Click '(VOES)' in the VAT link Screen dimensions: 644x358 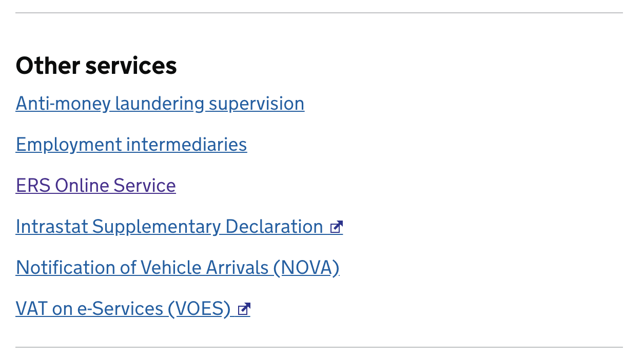click(x=199, y=309)
